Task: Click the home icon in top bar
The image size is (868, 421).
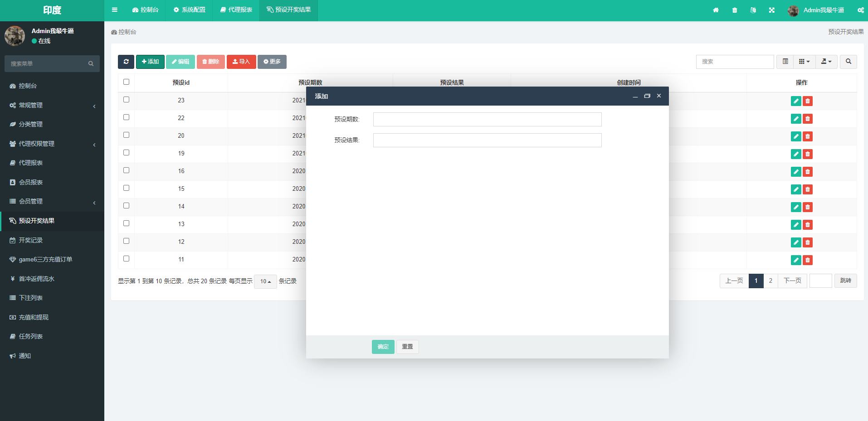Action: 716,10
